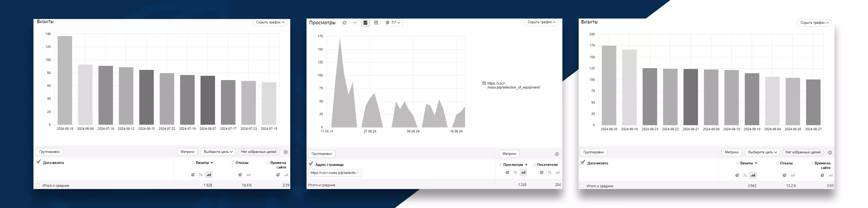Image resolution: width=868 pixels, height=208 pixels.
Task: Select stacked area chart icon in Просмотры toolbar
Action: (365, 23)
